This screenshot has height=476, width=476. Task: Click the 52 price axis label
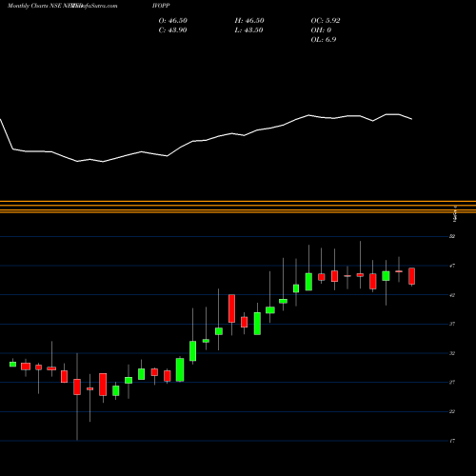[452, 236]
